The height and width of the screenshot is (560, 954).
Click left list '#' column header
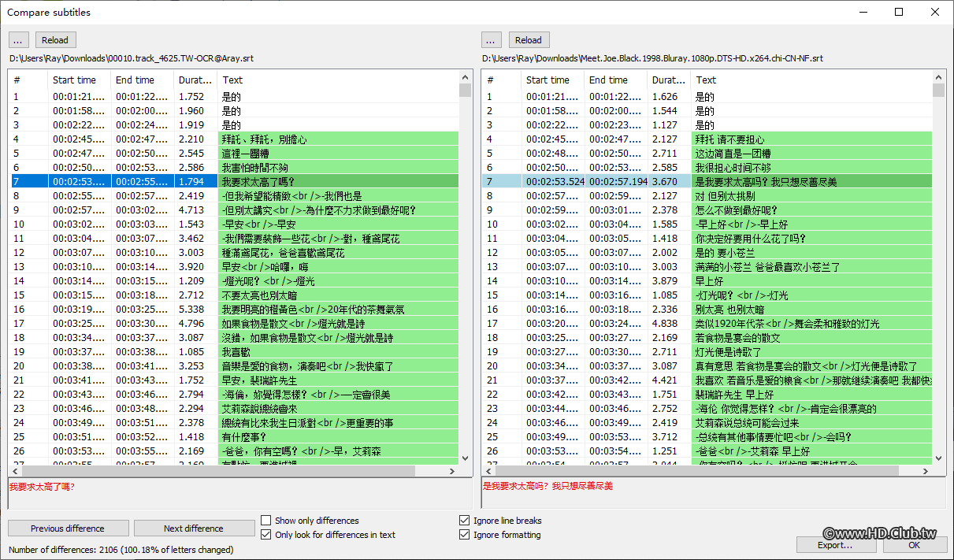[28, 80]
